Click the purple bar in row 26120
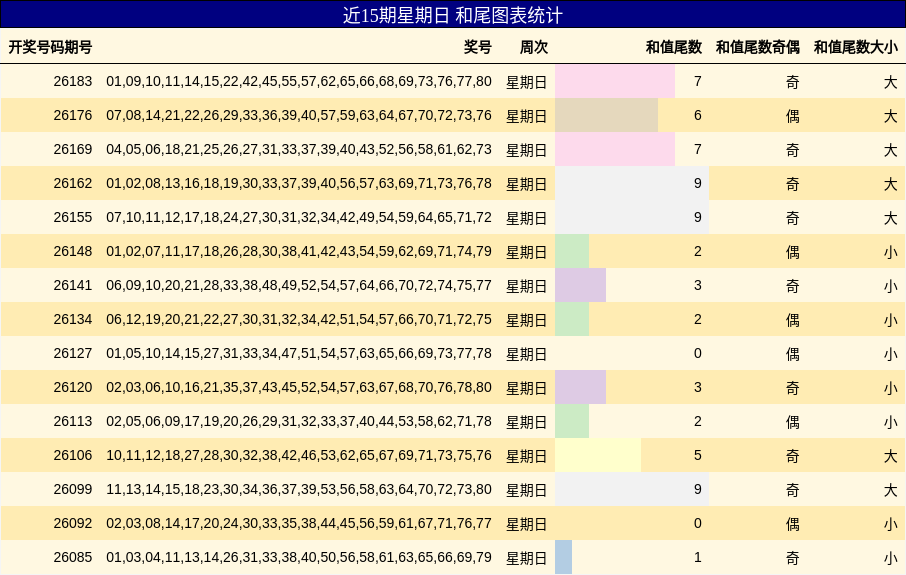 (x=581, y=387)
